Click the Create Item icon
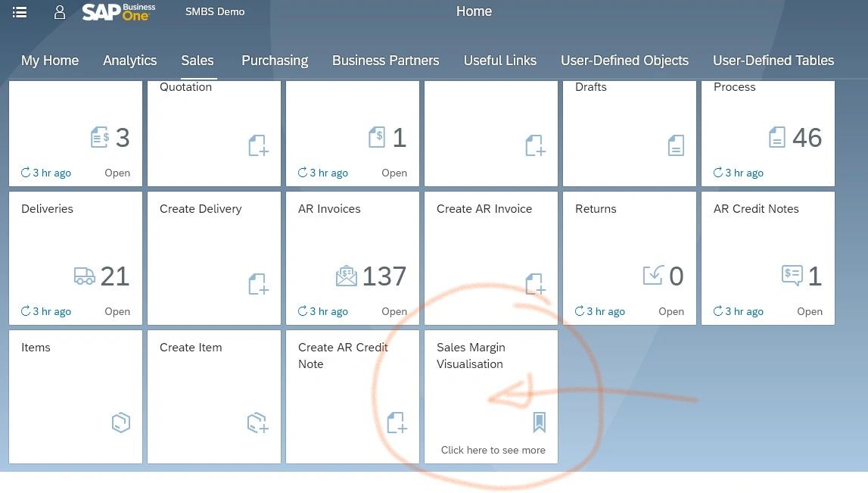Image resolution: width=868 pixels, height=493 pixels. (x=257, y=423)
